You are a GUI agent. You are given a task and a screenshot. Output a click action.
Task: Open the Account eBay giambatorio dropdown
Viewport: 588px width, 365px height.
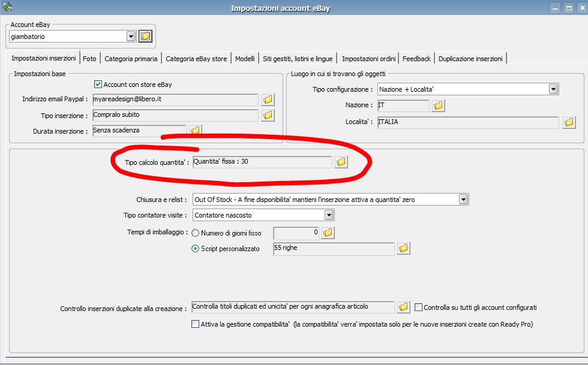131,37
